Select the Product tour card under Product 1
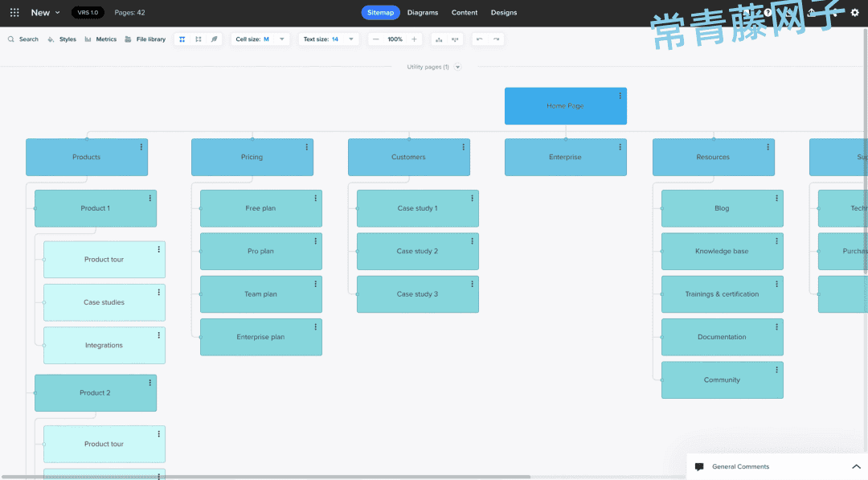This screenshot has width=868, height=480. (104, 260)
